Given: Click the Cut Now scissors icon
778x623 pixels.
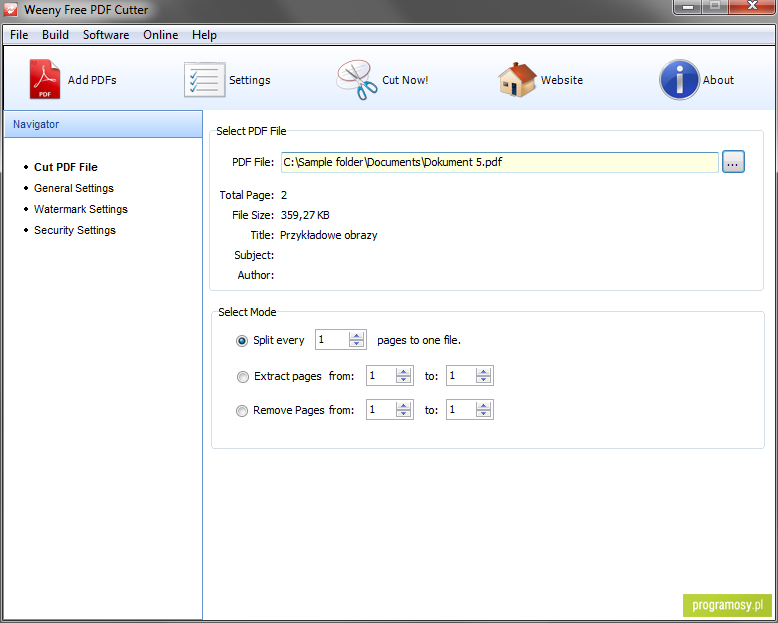Looking at the screenshot, I should [x=357, y=79].
